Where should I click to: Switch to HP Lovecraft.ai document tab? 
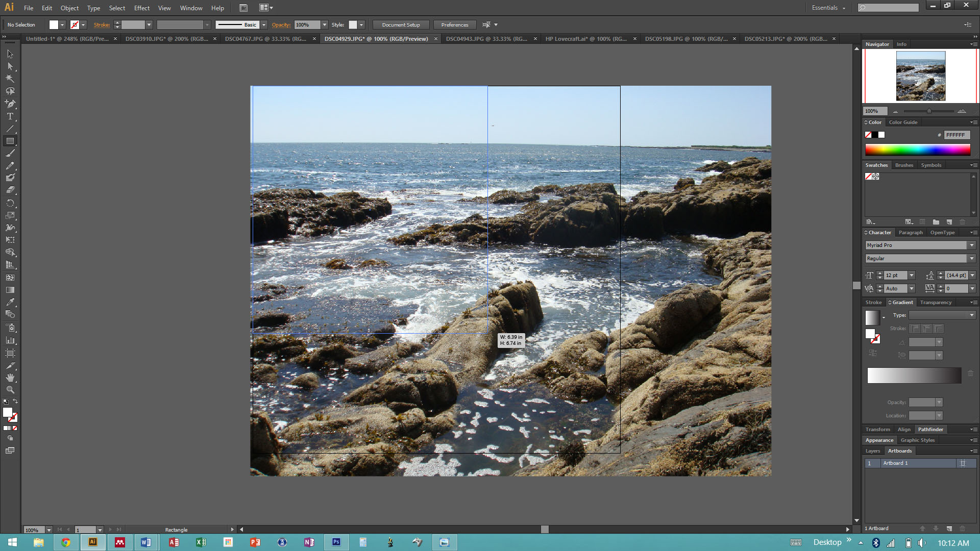coord(586,39)
